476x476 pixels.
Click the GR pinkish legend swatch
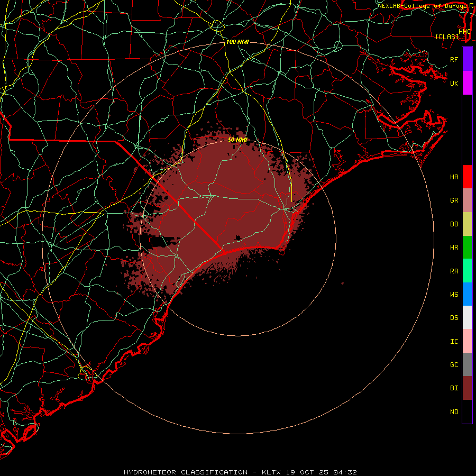467,200
